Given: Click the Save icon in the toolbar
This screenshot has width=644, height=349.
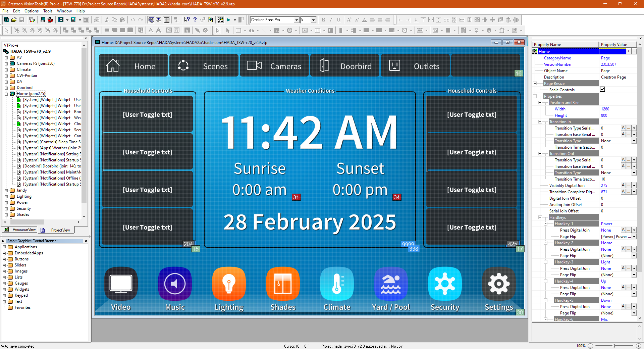Looking at the screenshot, I should click(x=21, y=19).
